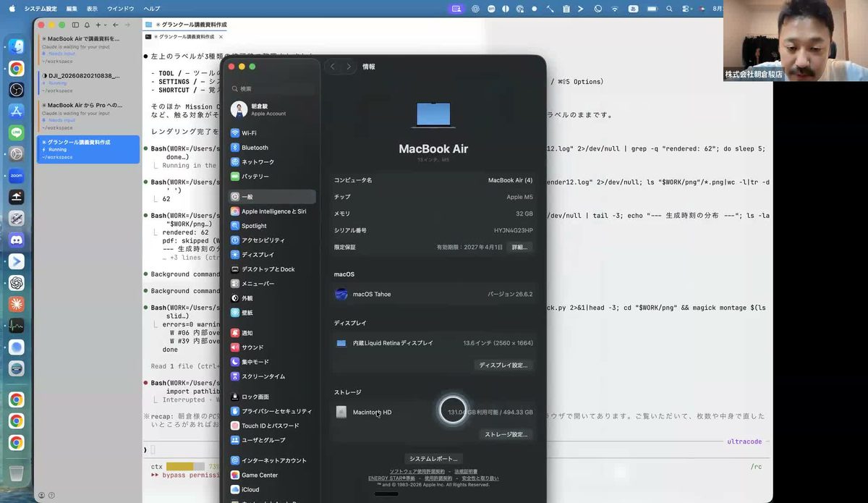Open システム設定 menu in menu bar

point(39,9)
